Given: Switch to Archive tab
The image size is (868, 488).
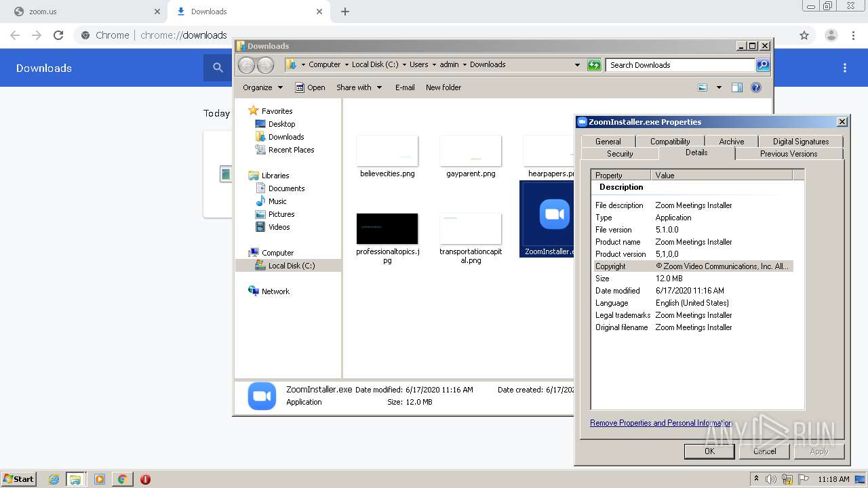Looking at the screenshot, I should click(x=732, y=142).
